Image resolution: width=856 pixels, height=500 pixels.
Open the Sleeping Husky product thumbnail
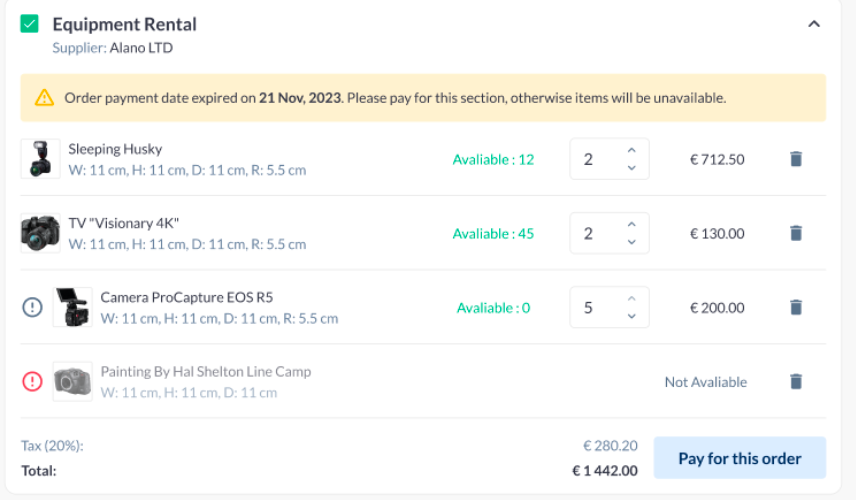[x=40, y=159]
